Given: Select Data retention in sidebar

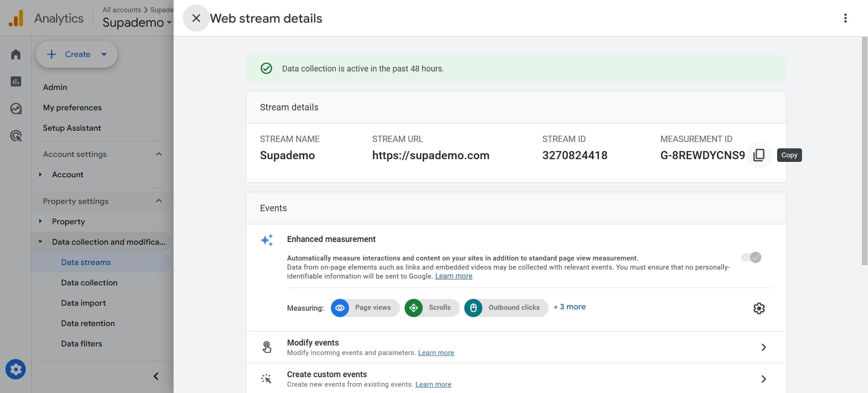Looking at the screenshot, I should [88, 323].
